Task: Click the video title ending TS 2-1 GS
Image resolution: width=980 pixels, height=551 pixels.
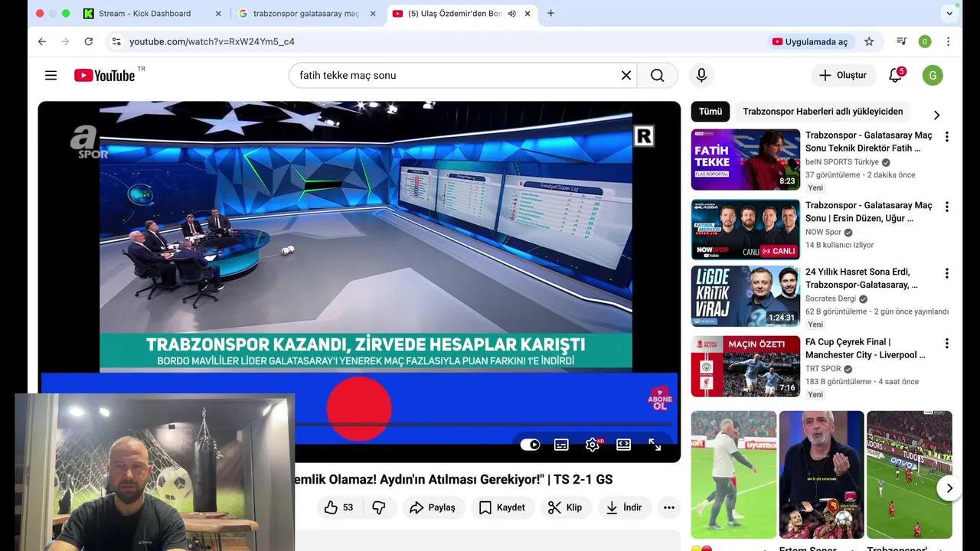Action: click(x=453, y=479)
